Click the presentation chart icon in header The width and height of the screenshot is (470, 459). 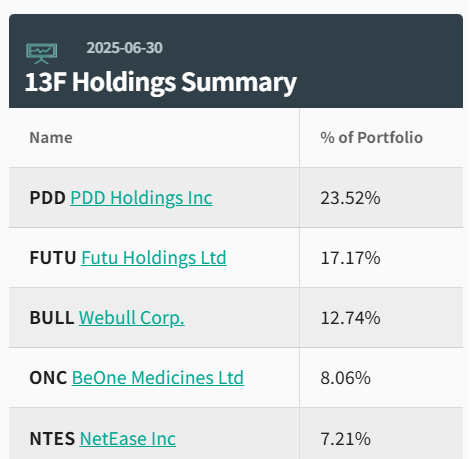42,54
